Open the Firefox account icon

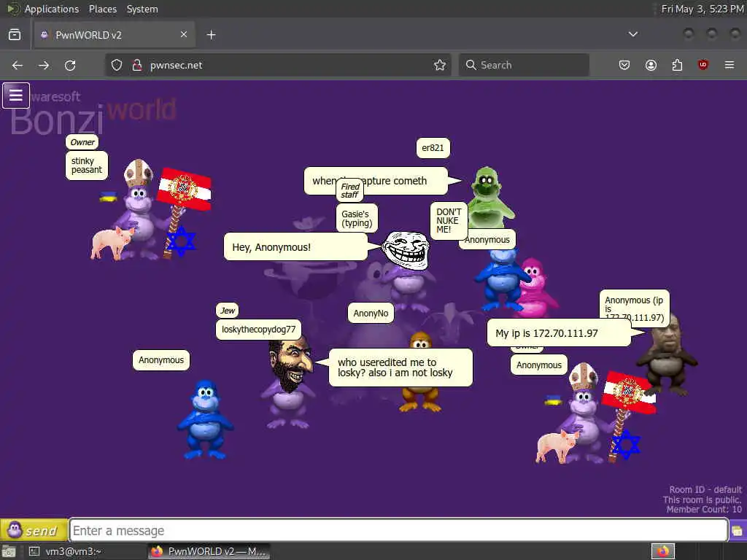[651, 65]
